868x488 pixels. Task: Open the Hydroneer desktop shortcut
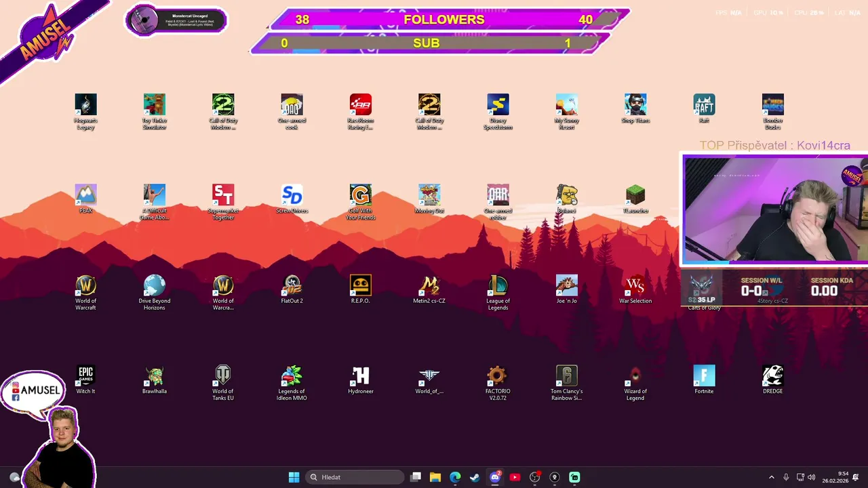coord(361,380)
